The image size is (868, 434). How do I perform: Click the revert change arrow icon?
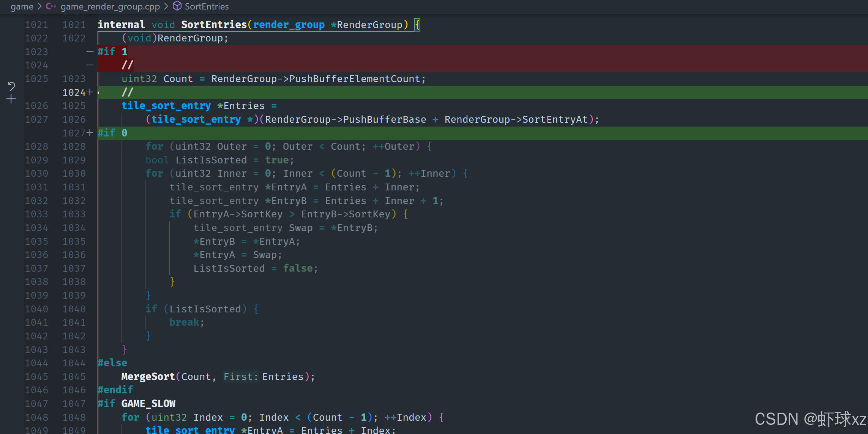tap(11, 86)
